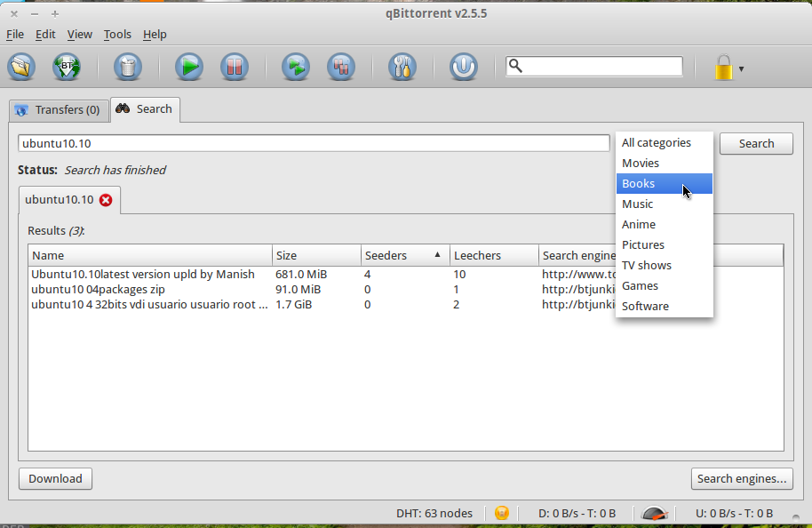Choose Movies from the category list

[x=665, y=164]
